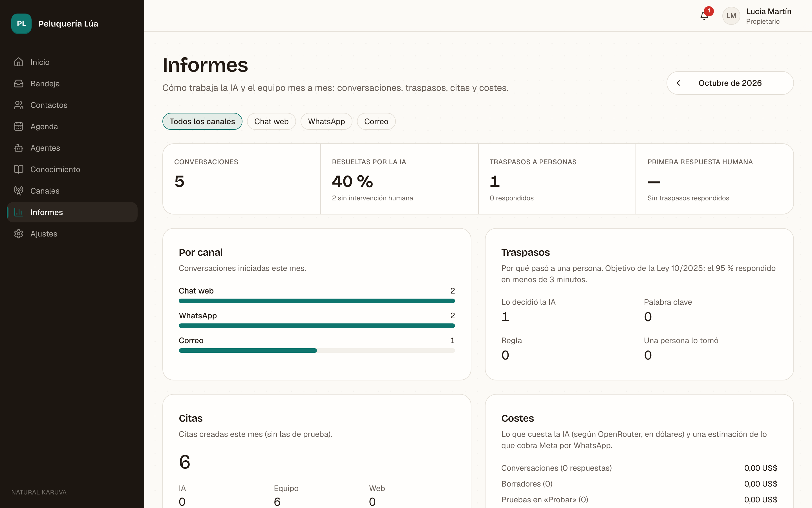Click "Sin traspasos respondidos" text

click(688, 198)
